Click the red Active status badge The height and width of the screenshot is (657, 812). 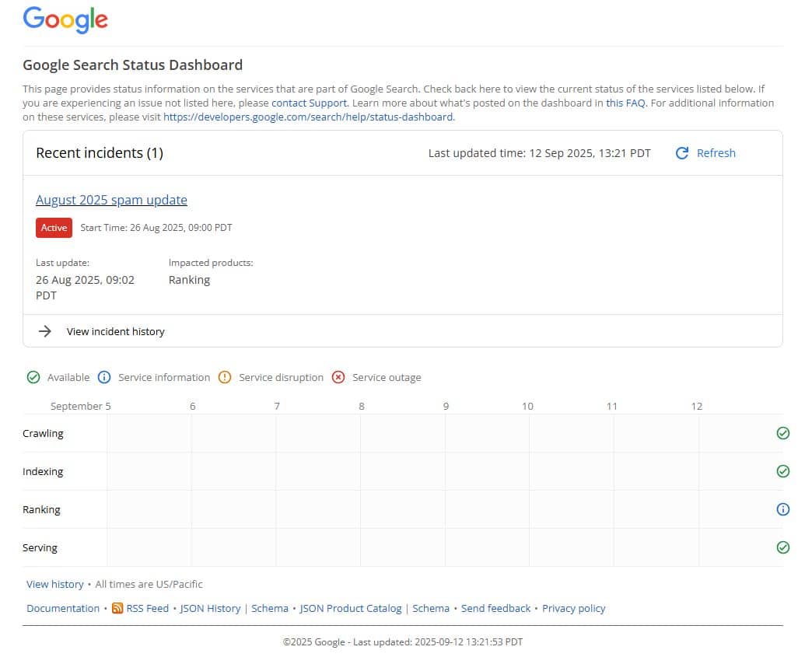point(54,228)
